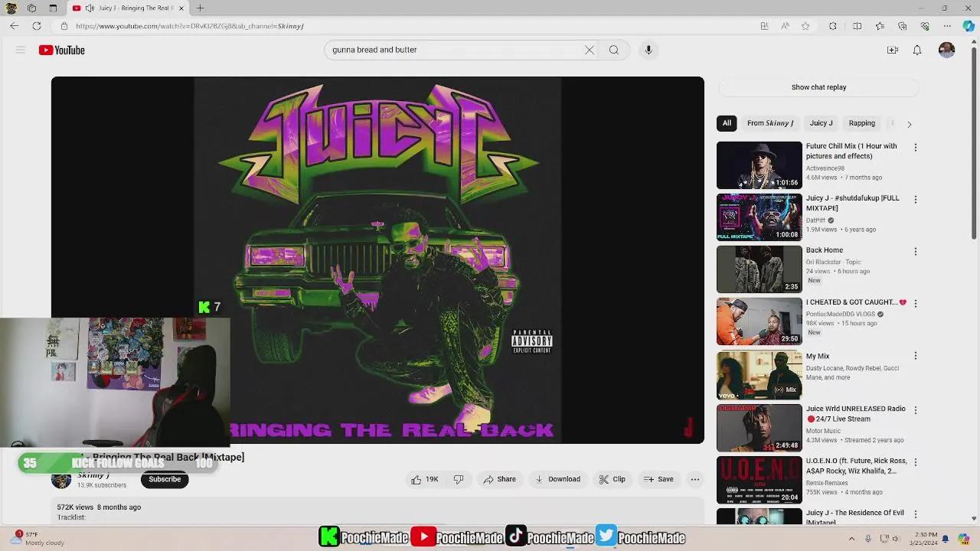Open the YouTube account avatar menu
This screenshot has width=980, height=551.
click(x=947, y=50)
